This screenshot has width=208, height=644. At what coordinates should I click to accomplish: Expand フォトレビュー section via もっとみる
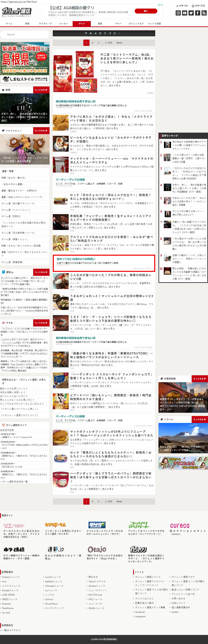click(41, 130)
